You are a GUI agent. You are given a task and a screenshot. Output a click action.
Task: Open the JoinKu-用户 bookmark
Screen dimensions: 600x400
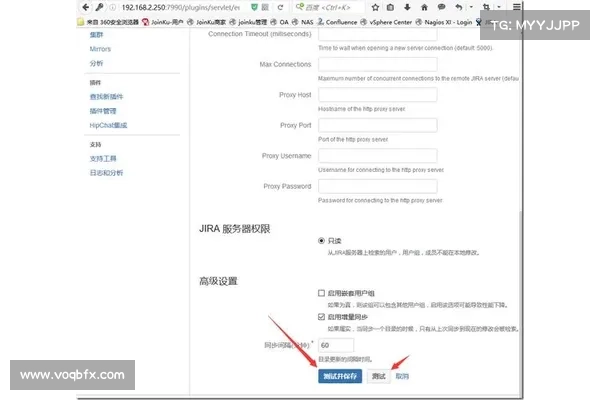[x=163, y=22]
